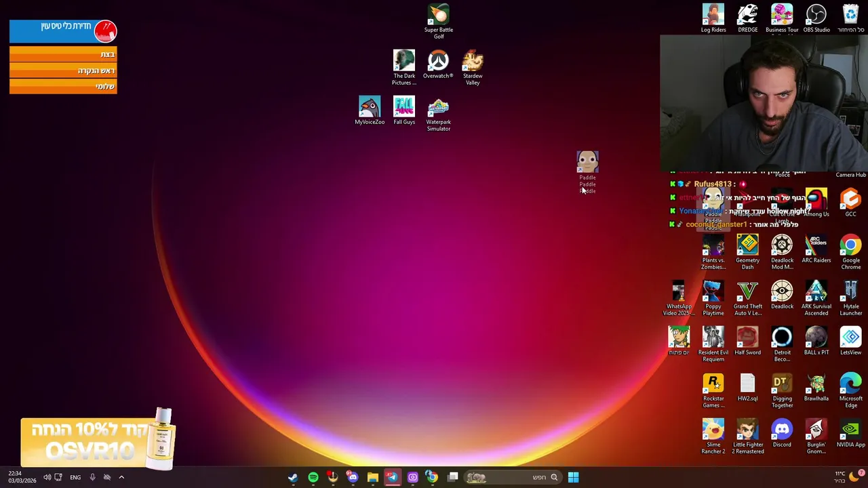This screenshot has height=488, width=868.
Task: Open the Deadlock game desktop icon
Action: tap(782, 295)
